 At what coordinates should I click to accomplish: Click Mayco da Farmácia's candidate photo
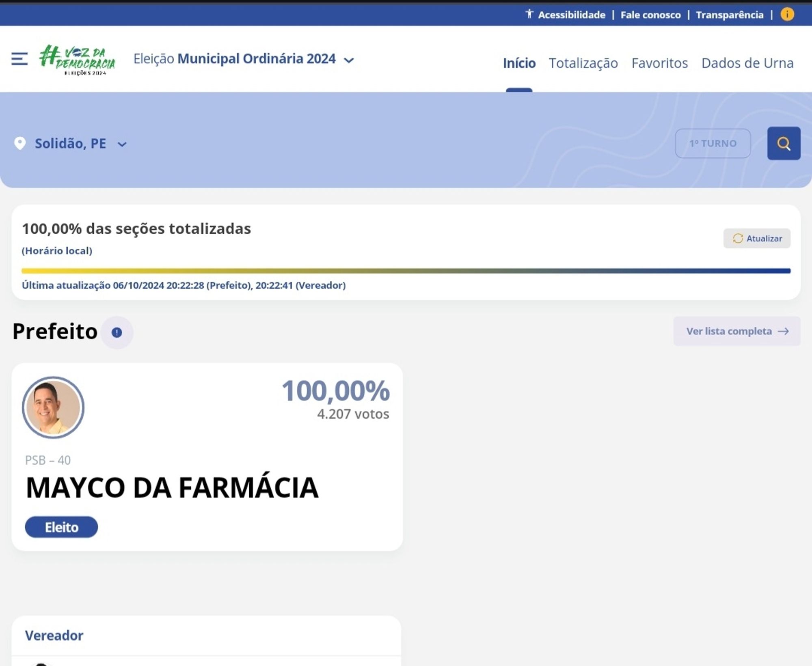pos(53,407)
